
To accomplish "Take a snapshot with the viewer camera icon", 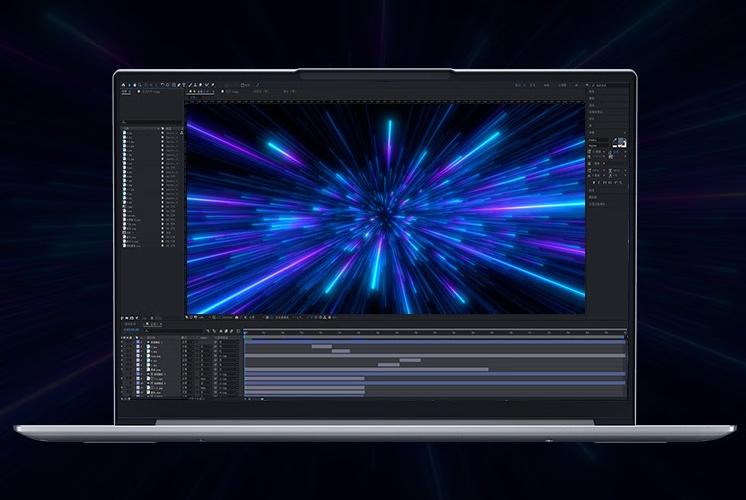I will pos(236,317).
